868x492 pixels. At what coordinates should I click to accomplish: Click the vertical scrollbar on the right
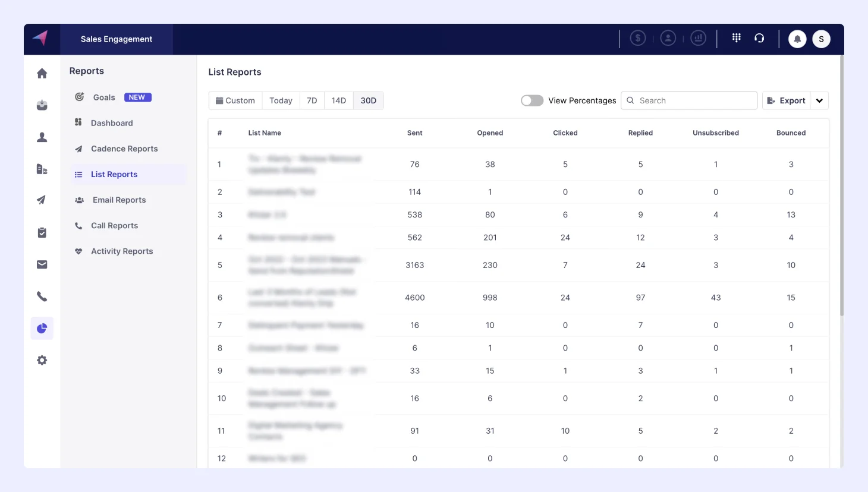(x=841, y=185)
